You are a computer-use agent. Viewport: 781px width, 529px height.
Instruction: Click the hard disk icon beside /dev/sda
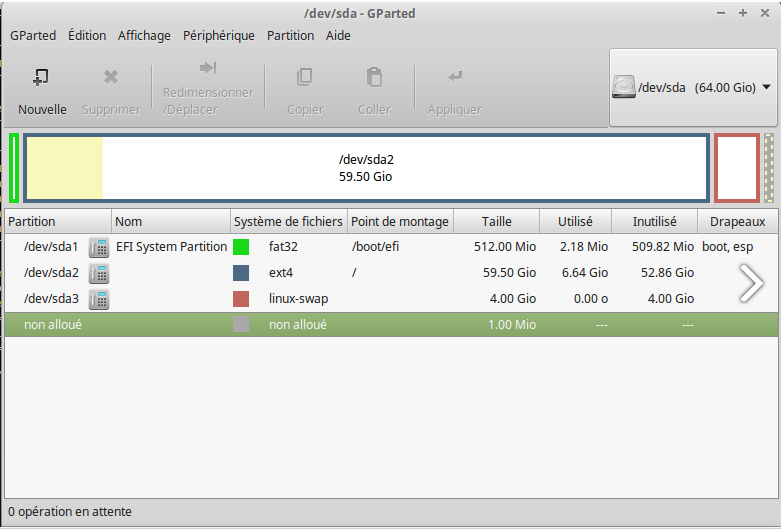pos(624,87)
